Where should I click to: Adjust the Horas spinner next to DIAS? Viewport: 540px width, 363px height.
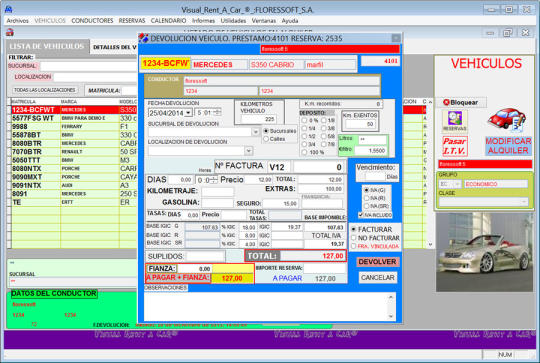coord(214,180)
